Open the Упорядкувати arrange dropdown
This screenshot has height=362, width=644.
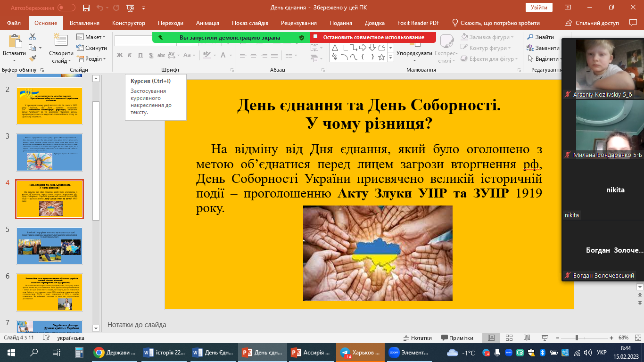(414, 53)
